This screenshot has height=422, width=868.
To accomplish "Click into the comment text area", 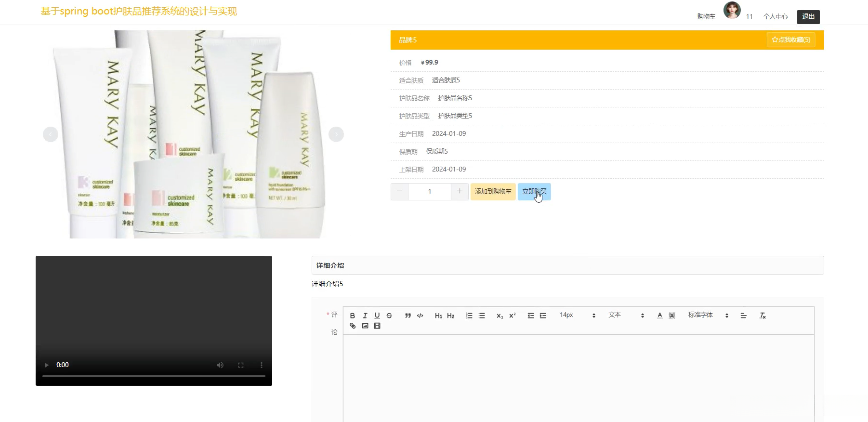I will [579, 378].
